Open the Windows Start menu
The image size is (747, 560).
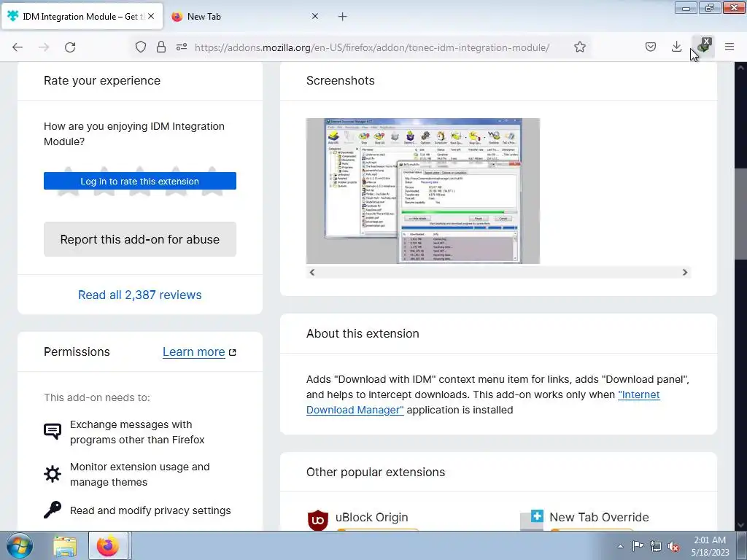20,545
